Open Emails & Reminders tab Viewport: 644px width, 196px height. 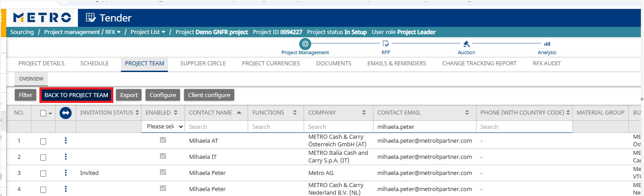point(396,64)
